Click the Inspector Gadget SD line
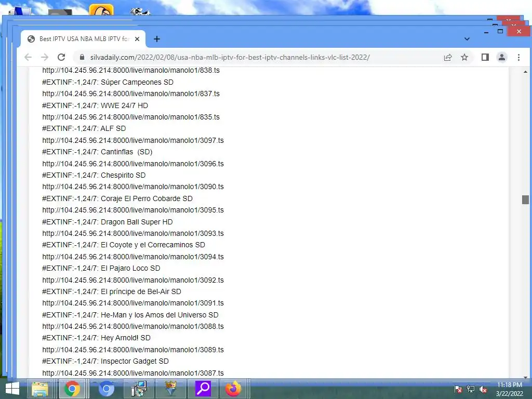The width and height of the screenshot is (532, 399). 105,362
